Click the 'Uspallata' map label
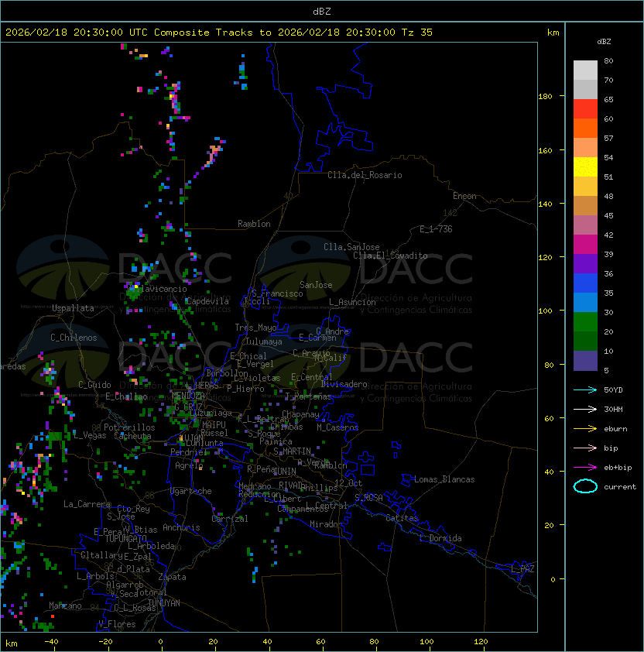The width and height of the screenshot is (644, 652). click(x=73, y=308)
